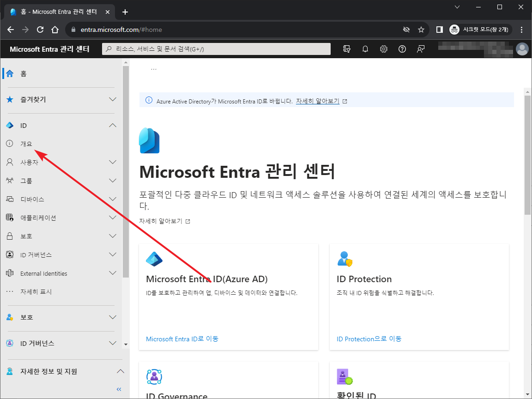Collapse the 자세한 정보 및 지원 chevron
Viewport: 532px width, 399px height.
pos(121,371)
